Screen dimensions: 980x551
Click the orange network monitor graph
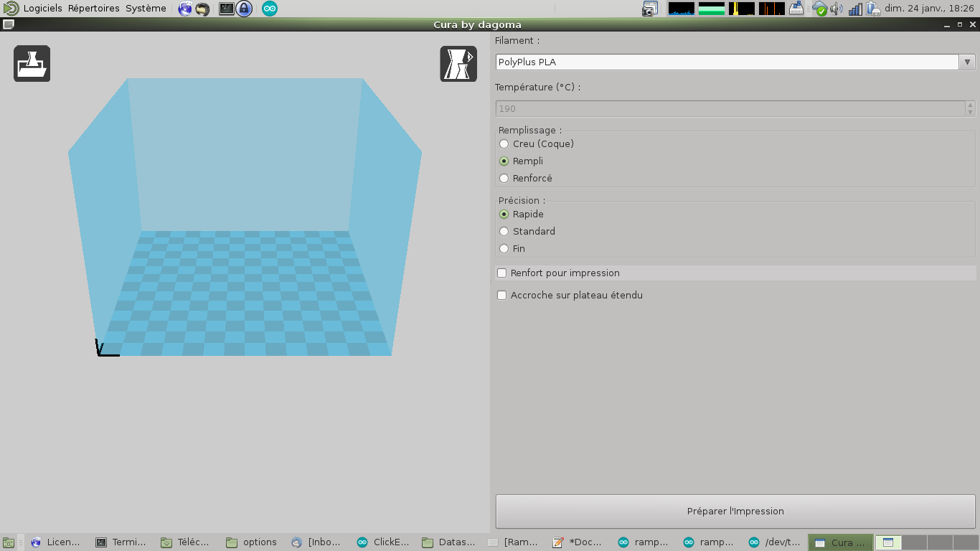pyautogui.click(x=772, y=9)
